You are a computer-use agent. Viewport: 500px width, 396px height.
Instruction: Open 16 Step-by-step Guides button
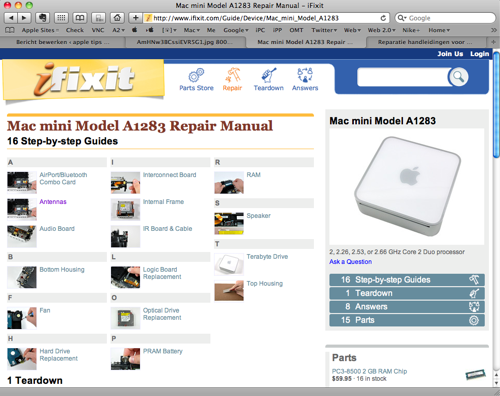click(x=407, y=280)
